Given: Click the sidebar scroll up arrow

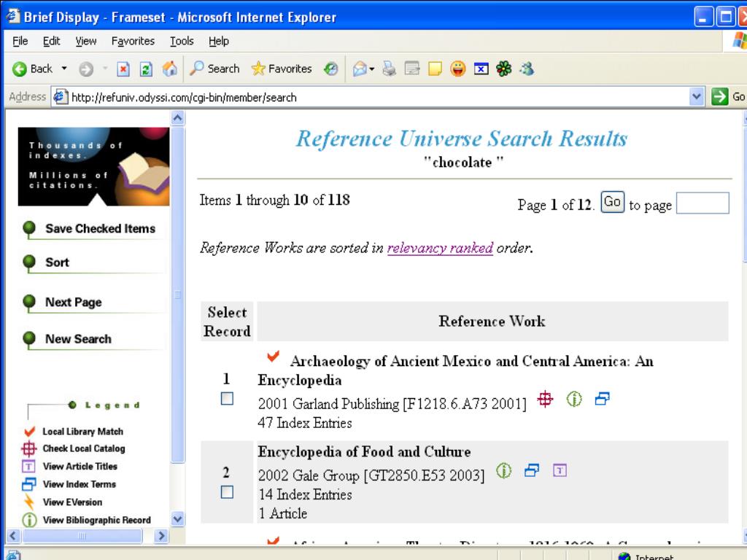Looking at the screenshot, I should 178,117.
